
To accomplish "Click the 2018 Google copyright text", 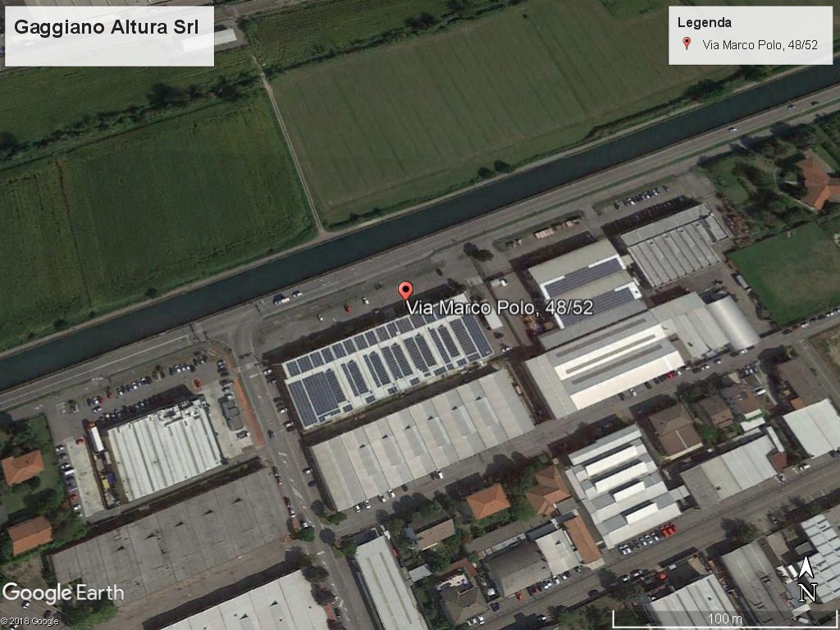I will tap(30, 622).
